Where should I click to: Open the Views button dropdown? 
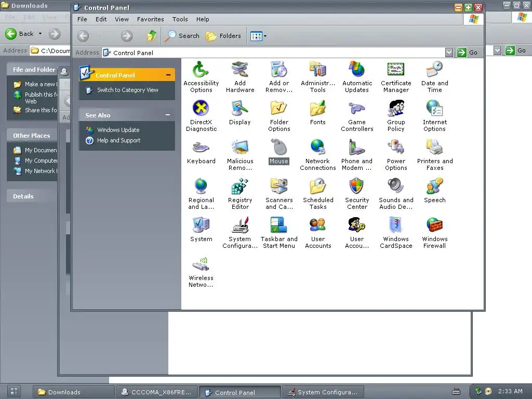point(265,36)
